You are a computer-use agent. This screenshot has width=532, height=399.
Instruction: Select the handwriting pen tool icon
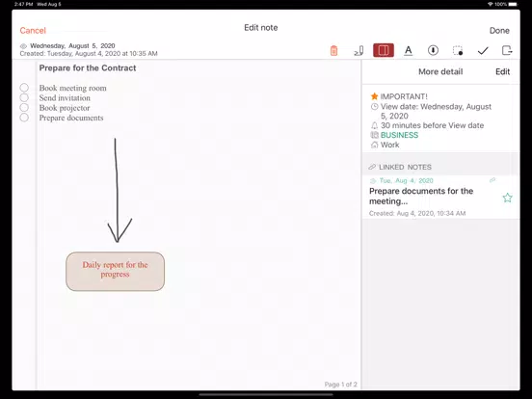click(x=359, y=50)
